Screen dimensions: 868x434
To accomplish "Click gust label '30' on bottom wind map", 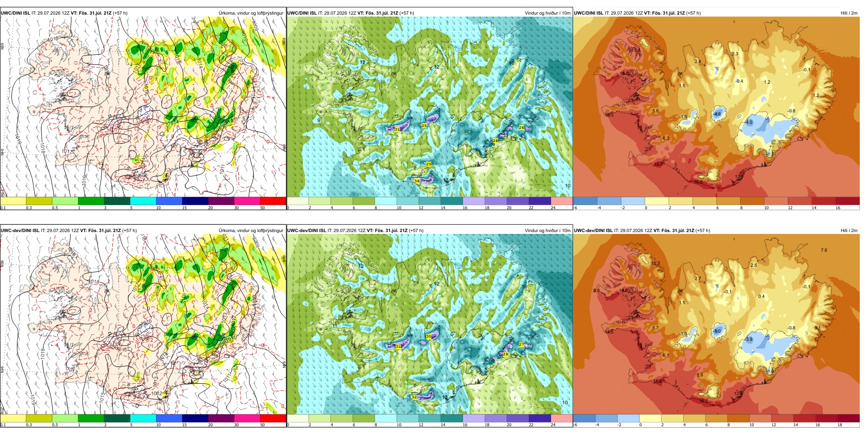I will (x=429, y=336).
